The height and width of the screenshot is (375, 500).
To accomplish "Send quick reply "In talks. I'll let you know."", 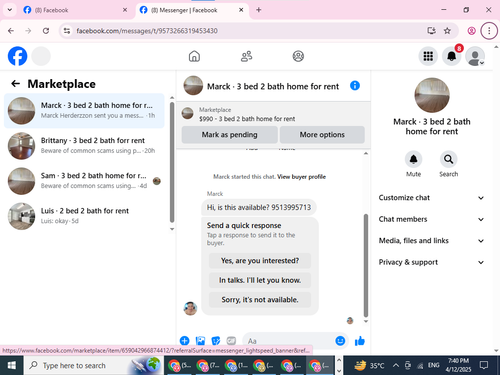I will pyautogui.click(x=260, y=280).
